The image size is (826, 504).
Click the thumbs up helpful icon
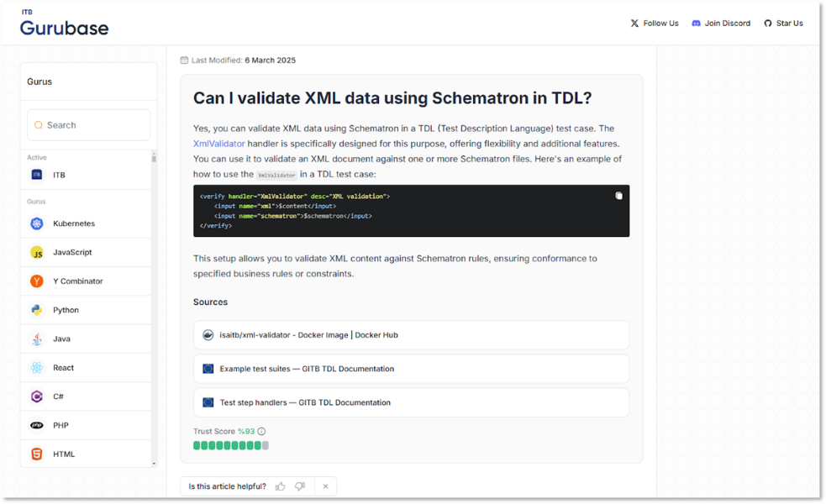(x=281, y=486)
